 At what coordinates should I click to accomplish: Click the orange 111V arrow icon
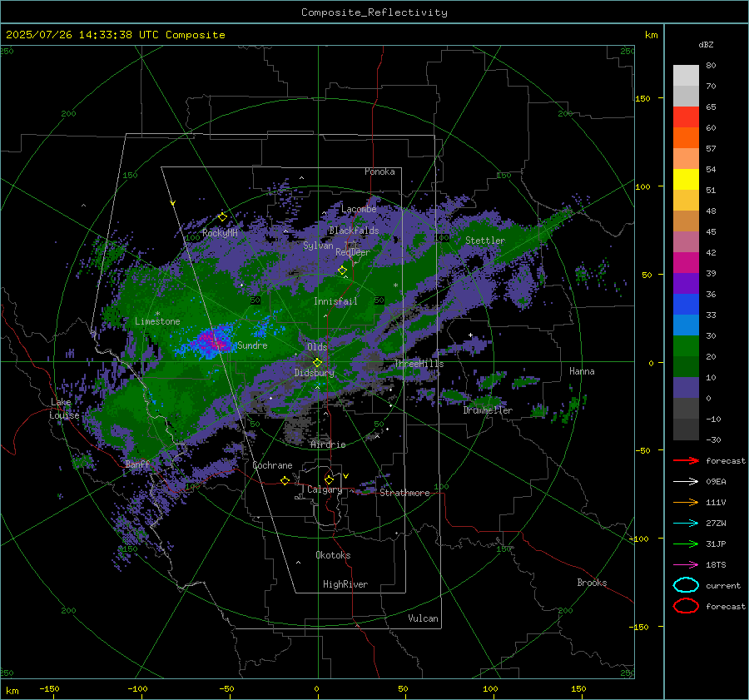[x=686, y=502]
